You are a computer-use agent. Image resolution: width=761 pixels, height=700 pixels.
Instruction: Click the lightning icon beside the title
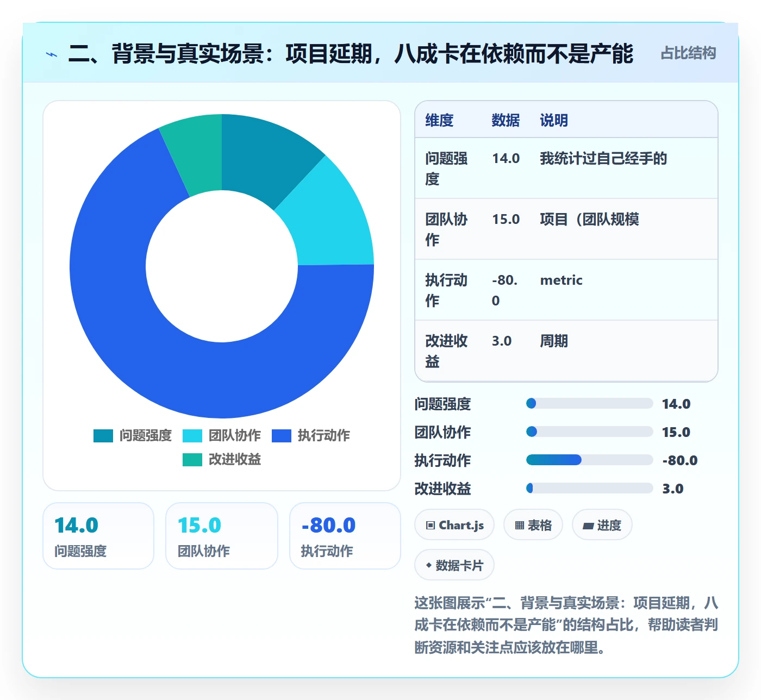pyautogui.click(x=52, y=54)
